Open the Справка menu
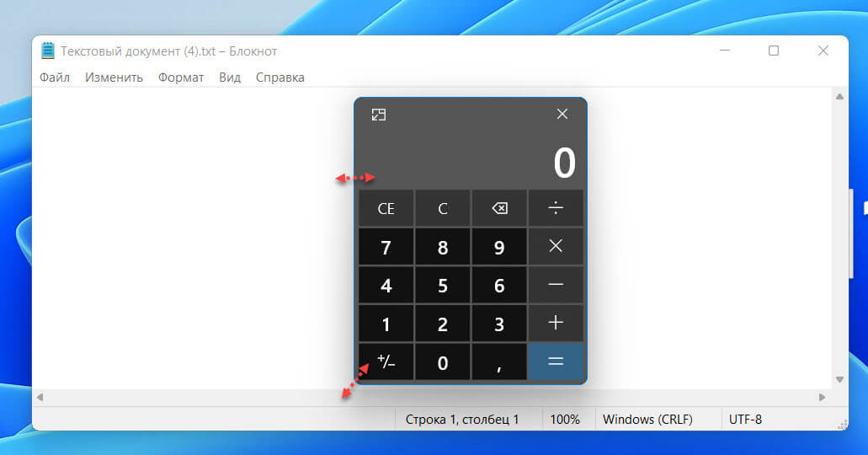868x455 pixels. [280, 78]
